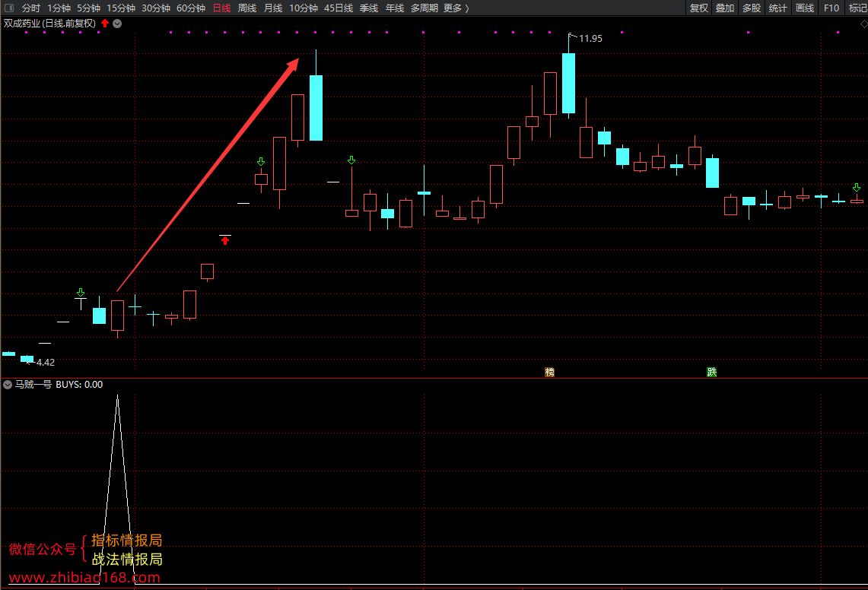Expand the 马贼一号 indicator dropdown
868x590 pixels.
(x=8, y=385)
